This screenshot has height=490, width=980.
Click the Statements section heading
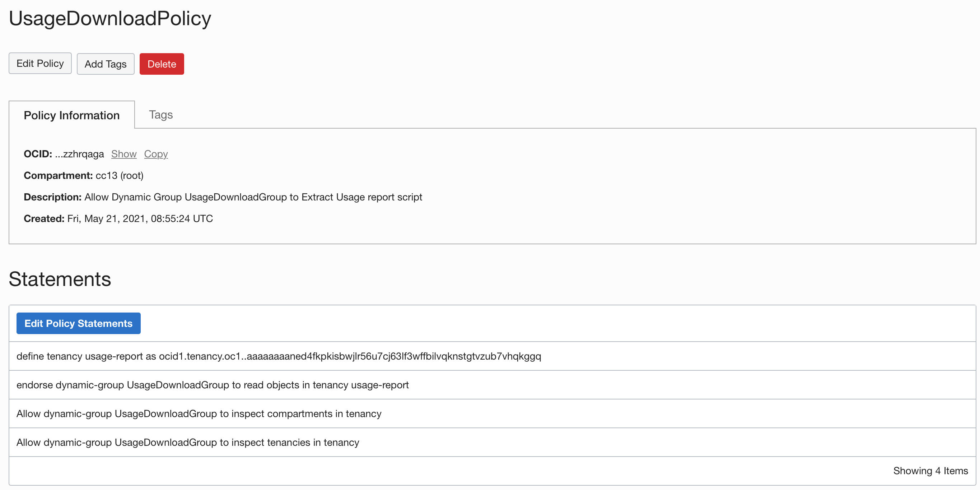[59, 279]
